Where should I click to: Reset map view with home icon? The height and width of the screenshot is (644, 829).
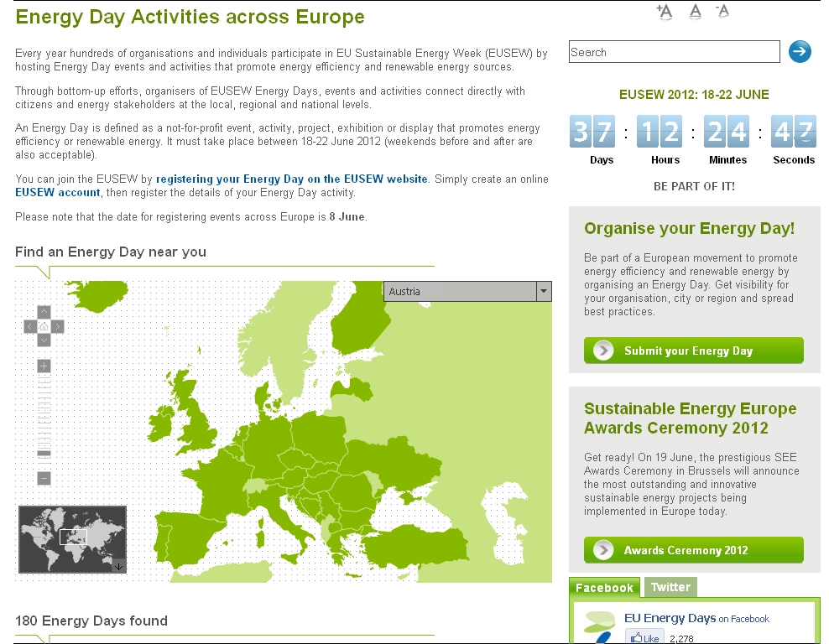coord(44,326)
